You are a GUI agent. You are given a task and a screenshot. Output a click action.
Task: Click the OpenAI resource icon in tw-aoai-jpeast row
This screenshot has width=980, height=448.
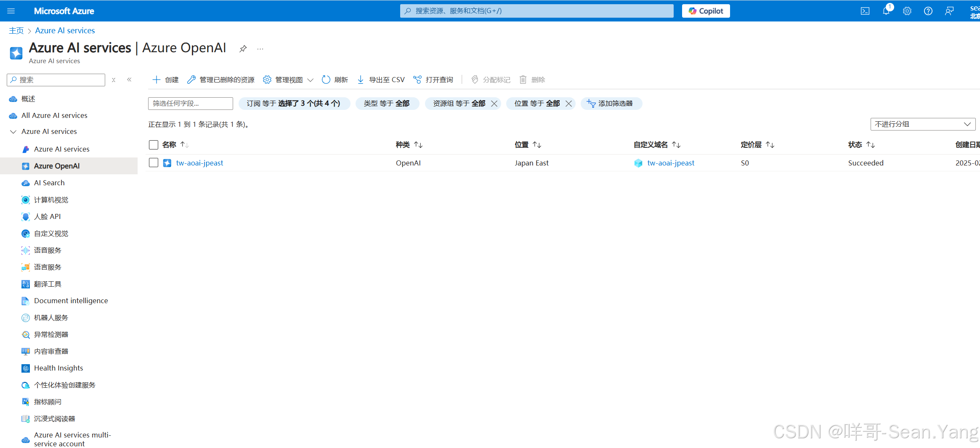click(x=167, y=163)
